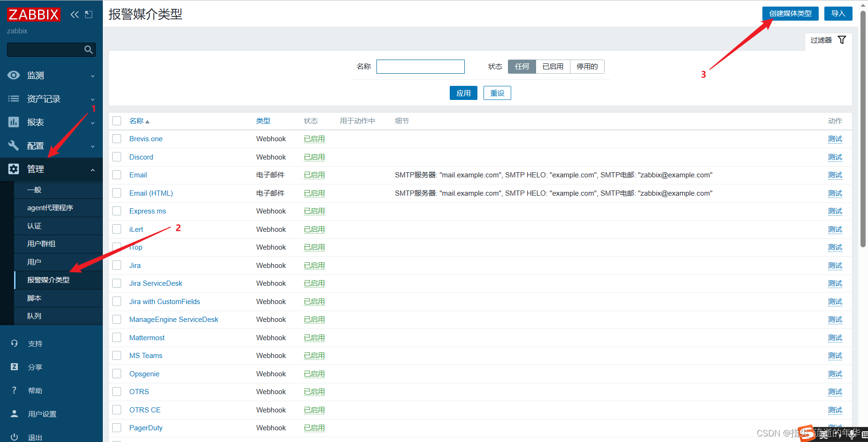Click the 退出 power icon
868x442 pixels.
(x=15, y=437)
